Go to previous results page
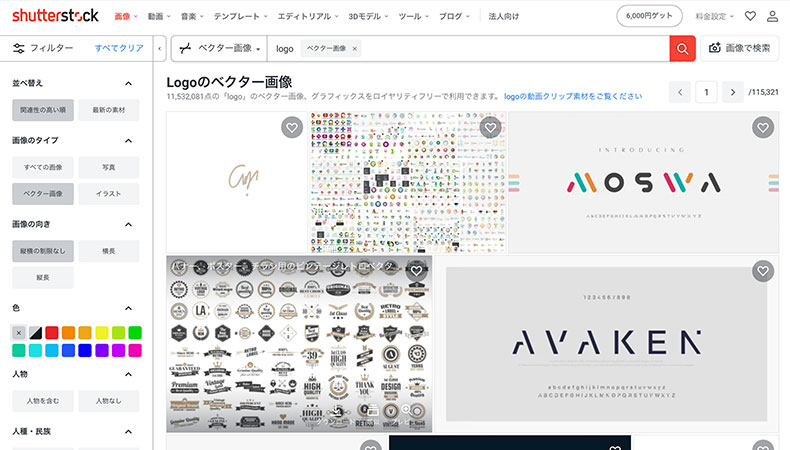790x450 pixels. [680, 92]
